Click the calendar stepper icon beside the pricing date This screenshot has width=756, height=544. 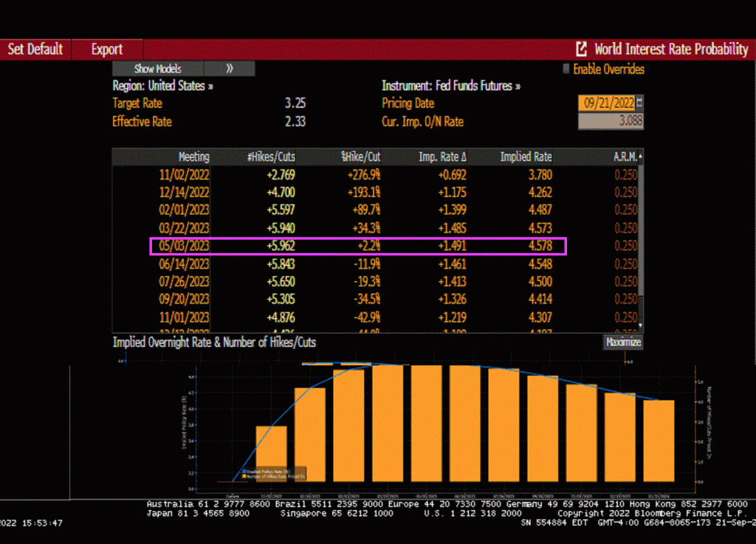coord(639,103)
